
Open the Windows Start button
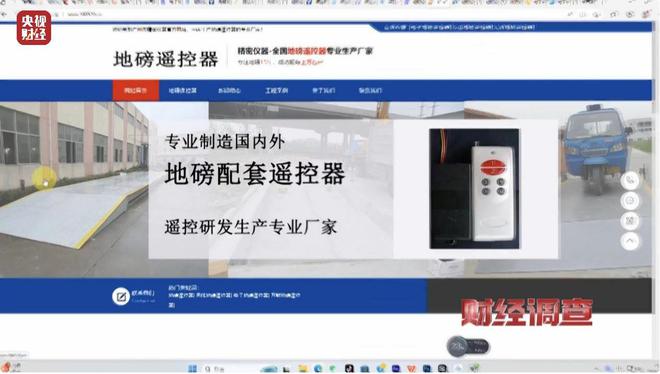pyautogui.click(x=192, y=369)
